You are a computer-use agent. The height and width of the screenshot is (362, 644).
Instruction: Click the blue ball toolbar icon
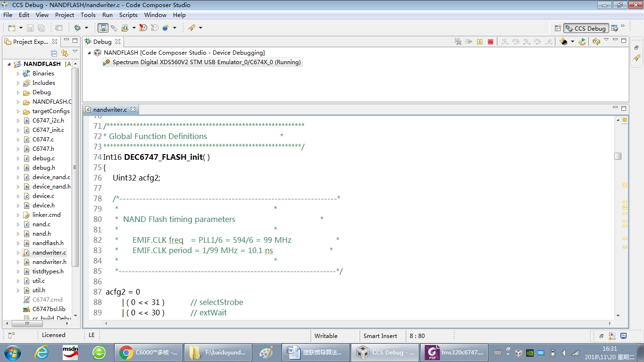(x=165, y=28)
